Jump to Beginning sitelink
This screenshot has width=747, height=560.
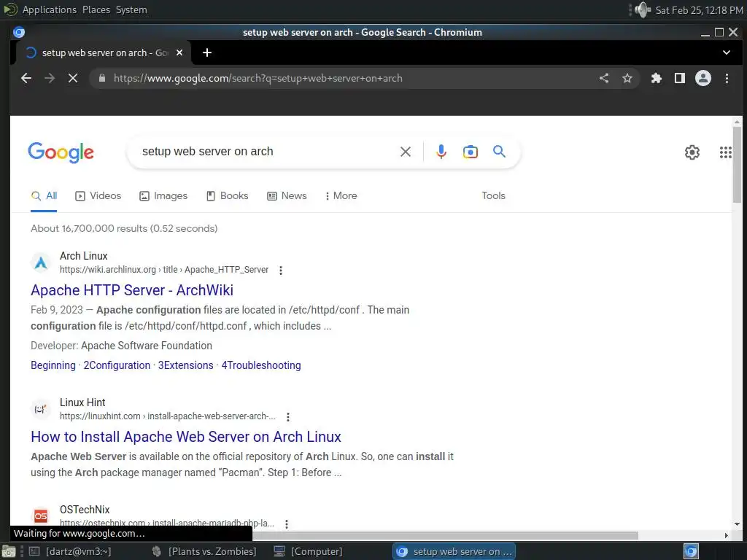(53, 365)
